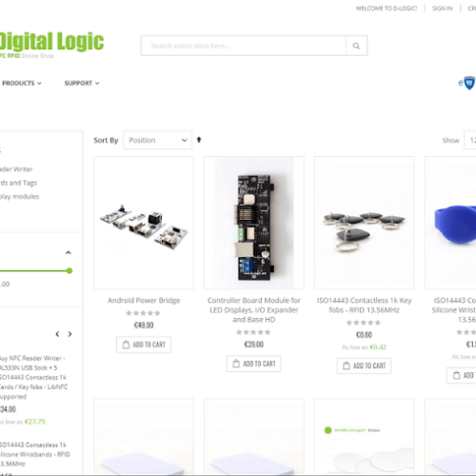Go to previous item in sidebar carousel
This screenshot has height=476, width=476.
[x=57, y=334]
